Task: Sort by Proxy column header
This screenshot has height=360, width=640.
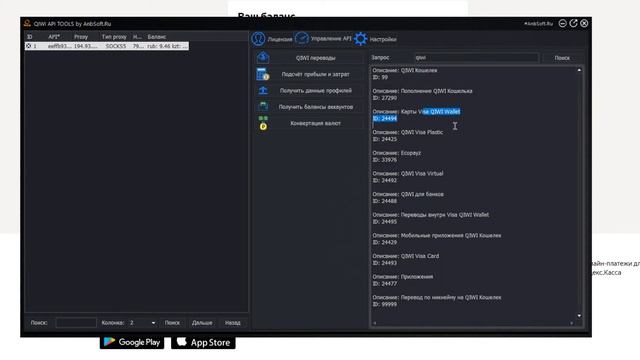Action: (81, 37)
